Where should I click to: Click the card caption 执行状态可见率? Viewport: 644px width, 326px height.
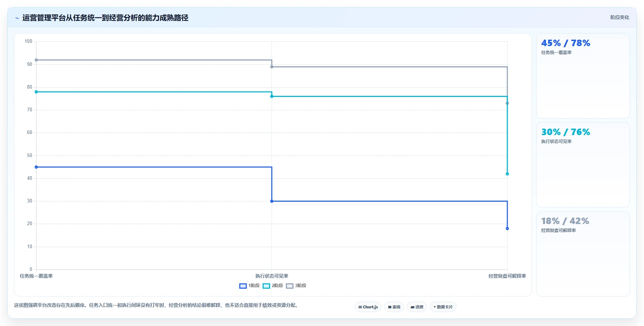pos(556,142)
